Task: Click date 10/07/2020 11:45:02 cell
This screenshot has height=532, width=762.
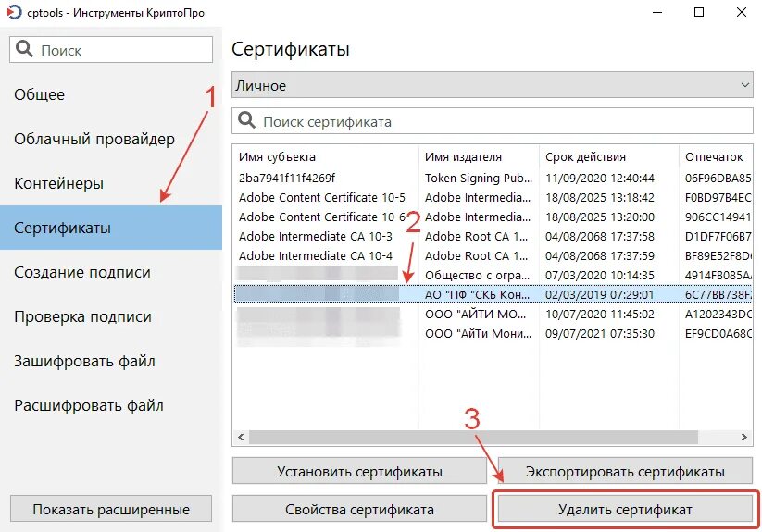Action: (600, 314)
